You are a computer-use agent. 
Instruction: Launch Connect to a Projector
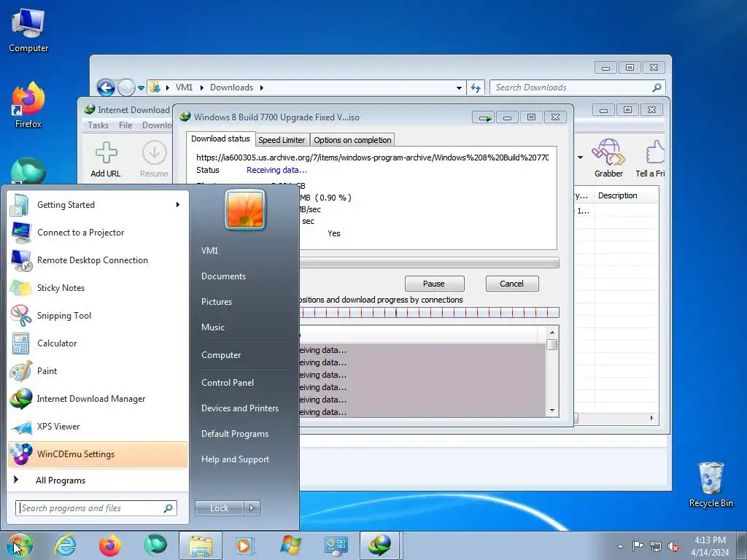[x=98, y=233]
